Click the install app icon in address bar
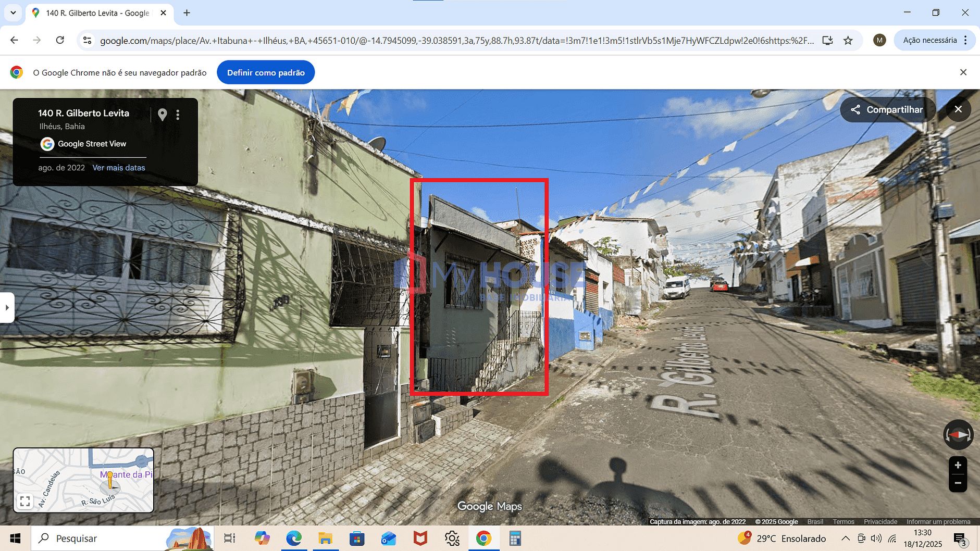This screenshot has height=551, width=980. (827, 41)
